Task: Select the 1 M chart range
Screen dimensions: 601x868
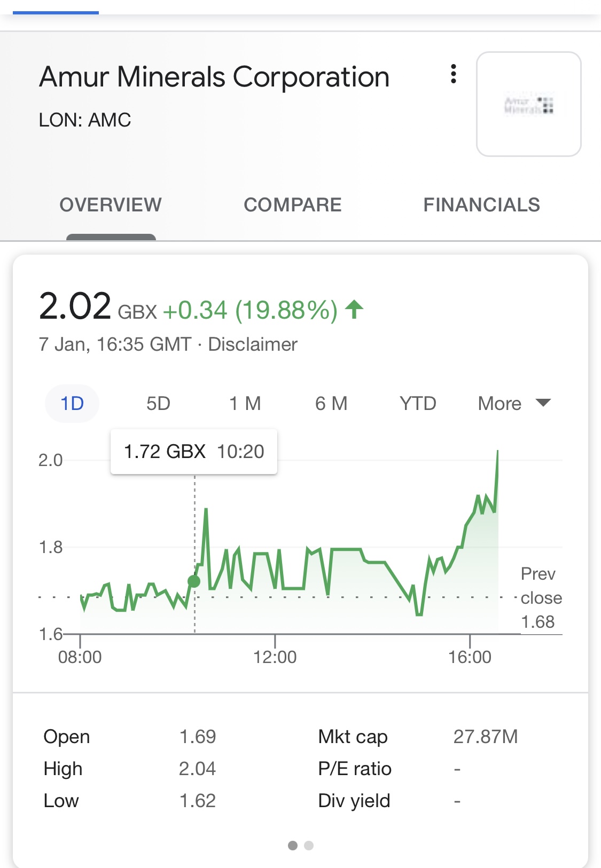Action: 245,404
